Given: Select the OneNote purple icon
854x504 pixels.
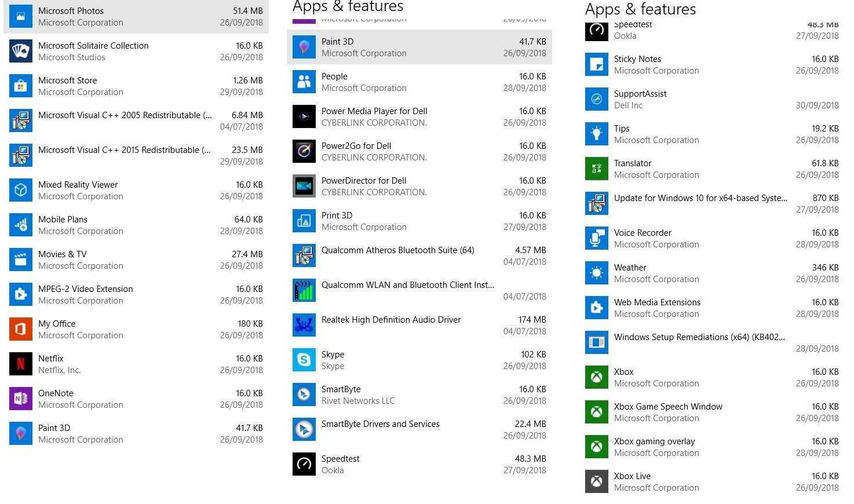Looking at the screenshot, I should 21,399.
